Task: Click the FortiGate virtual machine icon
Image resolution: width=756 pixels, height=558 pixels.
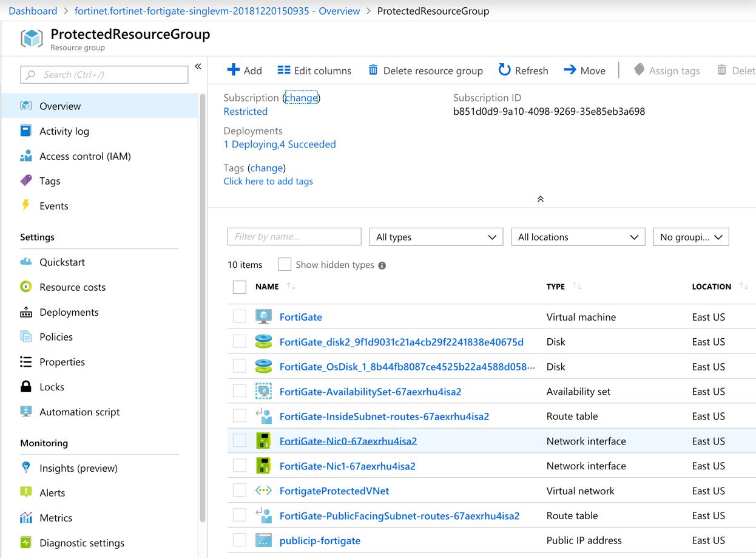Action: click(263, 317)
